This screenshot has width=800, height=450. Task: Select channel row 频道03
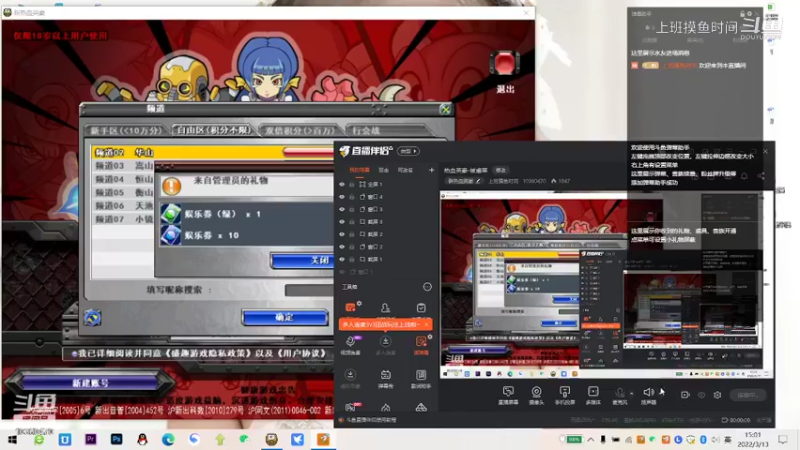tap(123, 165)
